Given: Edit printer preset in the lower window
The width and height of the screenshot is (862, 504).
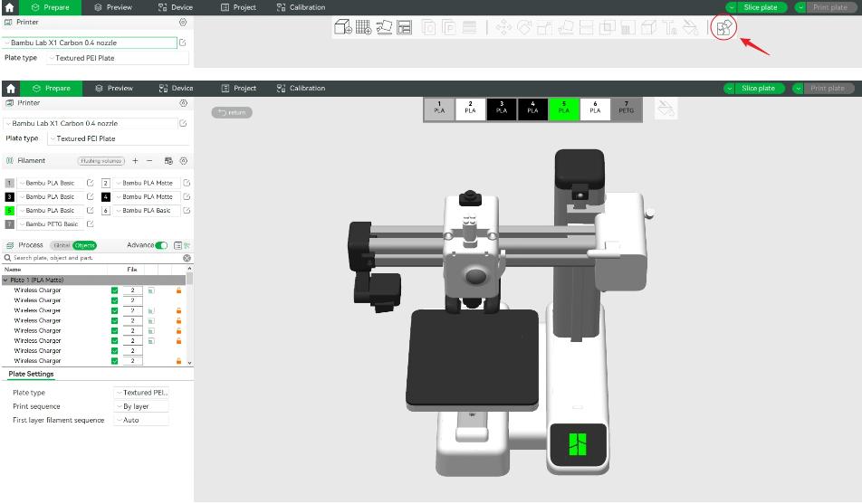Looking at the screenshot, I should pos(183,123).
